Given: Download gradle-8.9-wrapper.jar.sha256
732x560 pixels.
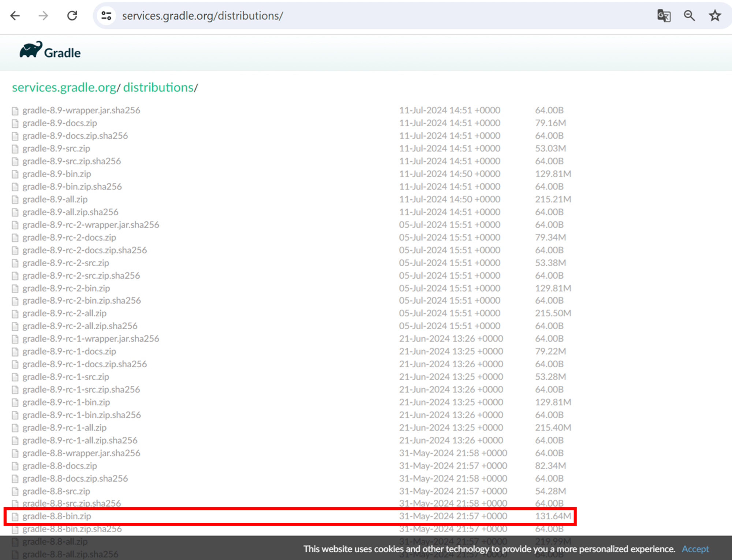Looking at the screenshot, I should [81, 110].
